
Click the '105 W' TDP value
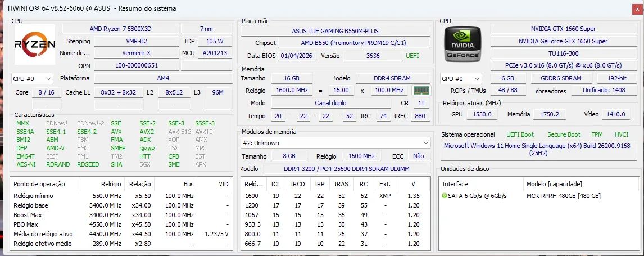pyautogui.click(x=215, y=41)
